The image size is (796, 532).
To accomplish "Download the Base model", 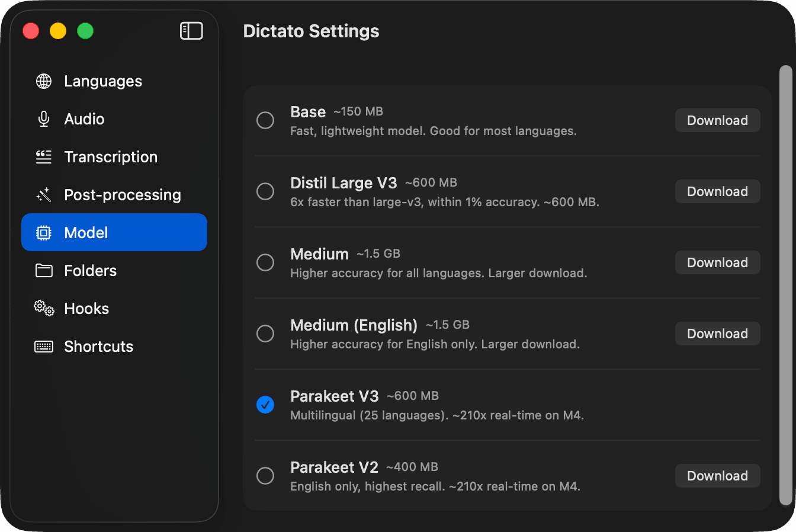I will (x=717, y=120).
